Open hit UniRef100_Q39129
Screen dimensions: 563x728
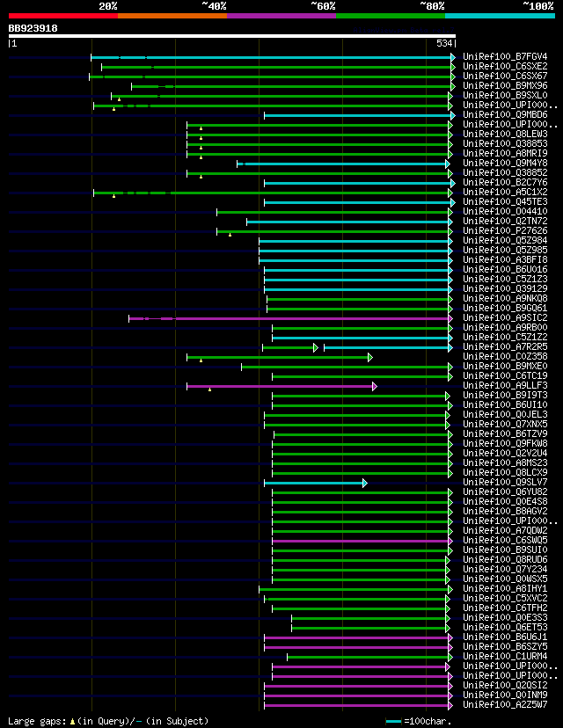505,288
